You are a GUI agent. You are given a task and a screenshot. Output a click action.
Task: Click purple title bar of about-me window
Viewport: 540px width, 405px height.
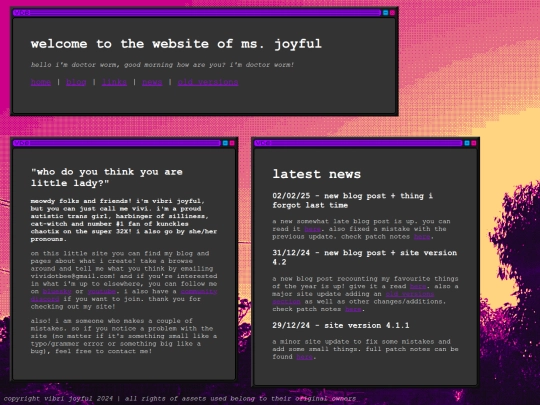pos(117,143)
